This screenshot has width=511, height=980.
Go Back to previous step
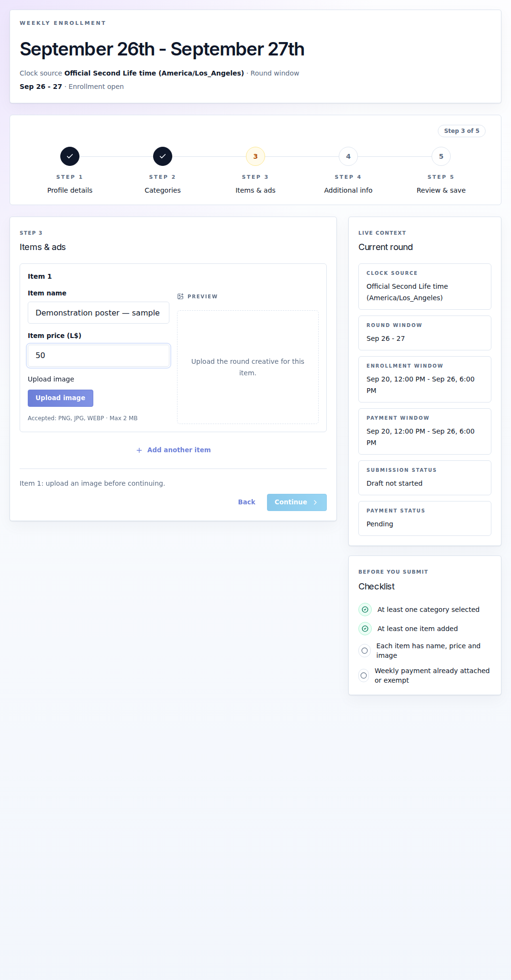pyautogui.click(x=247, y=502)
